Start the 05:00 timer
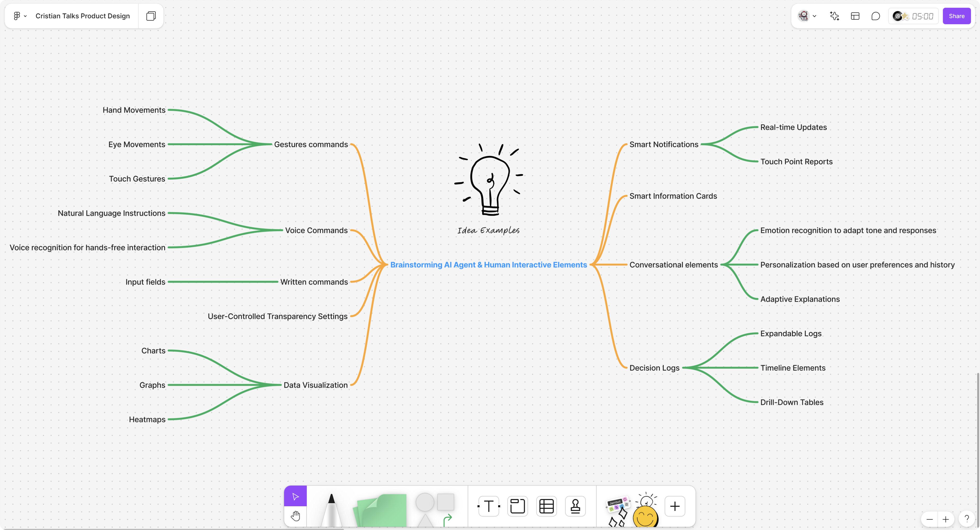Screen dimensions: 980x530 point(923,16)
